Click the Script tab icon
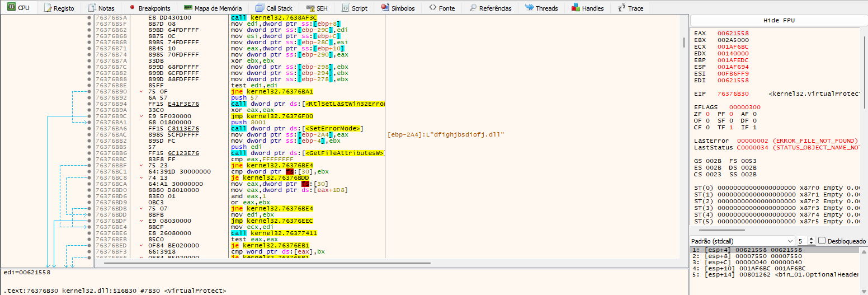Image resolution: width=868 pixels, height=295 pixels. click(x=345, y=8)
